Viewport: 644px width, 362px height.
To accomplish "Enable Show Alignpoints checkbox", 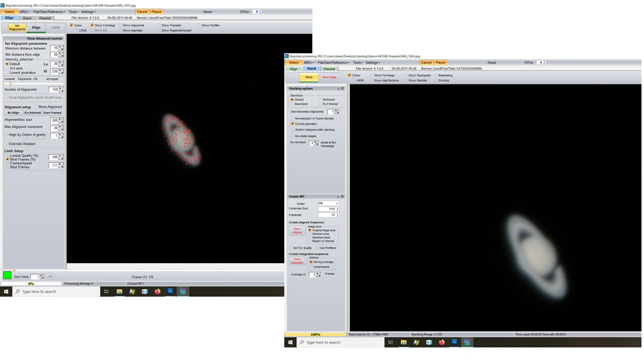I will point(120,25).
